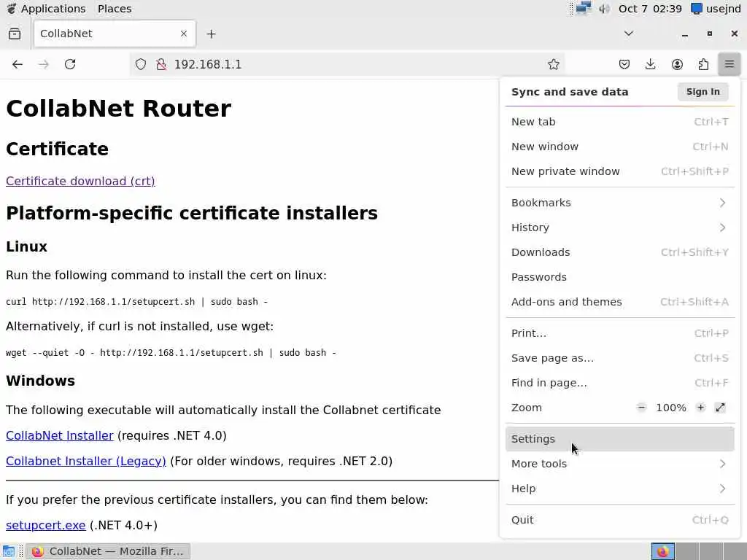Click the Firefox back arrow
747x560 pixels.
[18, 64]
